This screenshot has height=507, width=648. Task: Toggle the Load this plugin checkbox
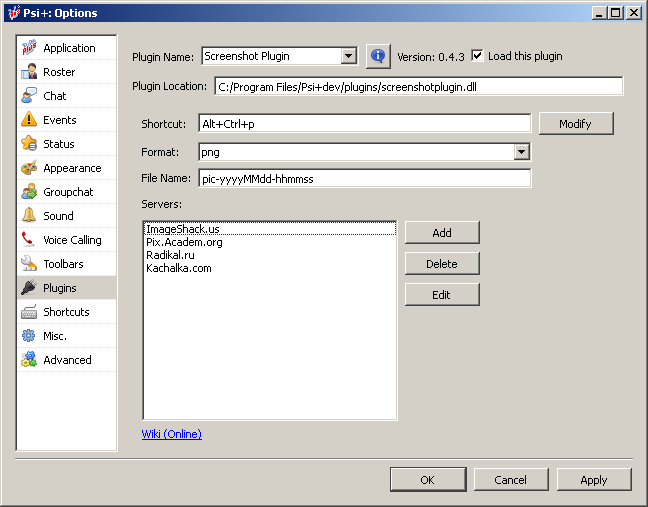(x=477, y=56)
